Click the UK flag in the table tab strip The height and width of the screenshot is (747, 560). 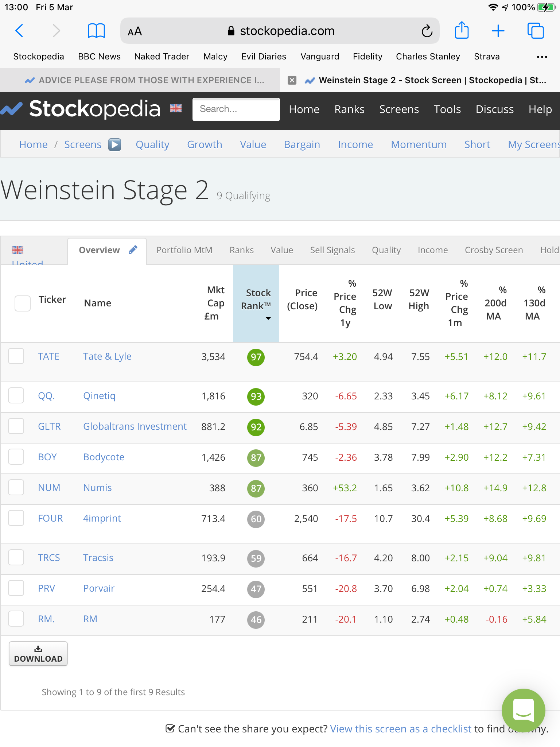tap(17, 250)
